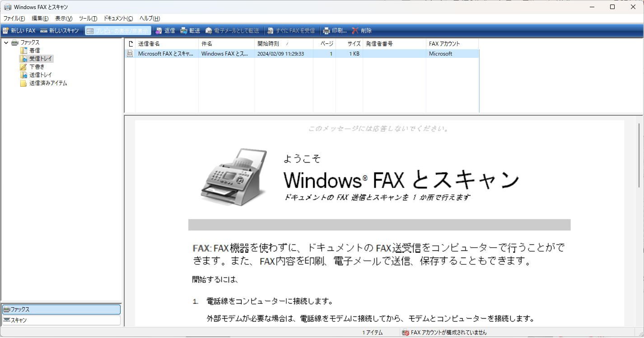Select the Microsoft FAX とスキャ... sender cell
This screenshot has height=338, width=644.
[166, 54]
